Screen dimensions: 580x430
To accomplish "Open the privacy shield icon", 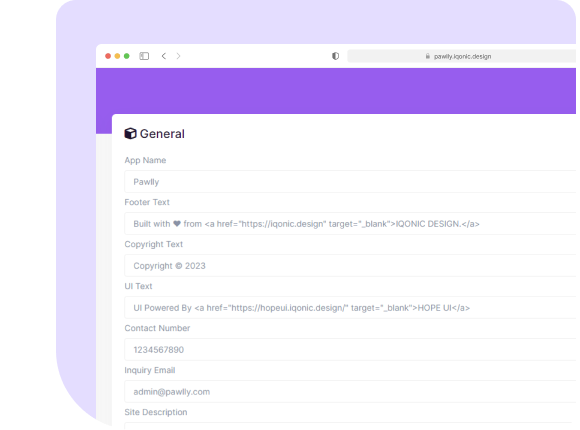I will click(335, 56).
